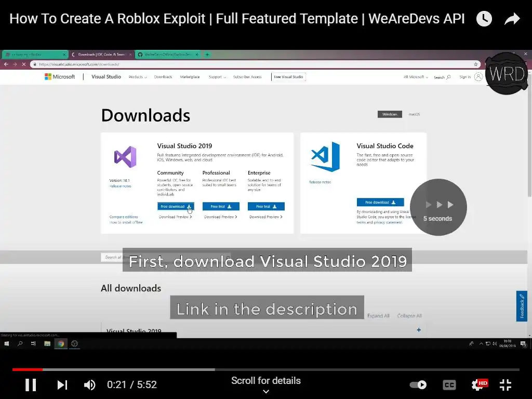Screen dimensions: 532x399
Task: Pause the YouTube video
Action: click(31, 385)
